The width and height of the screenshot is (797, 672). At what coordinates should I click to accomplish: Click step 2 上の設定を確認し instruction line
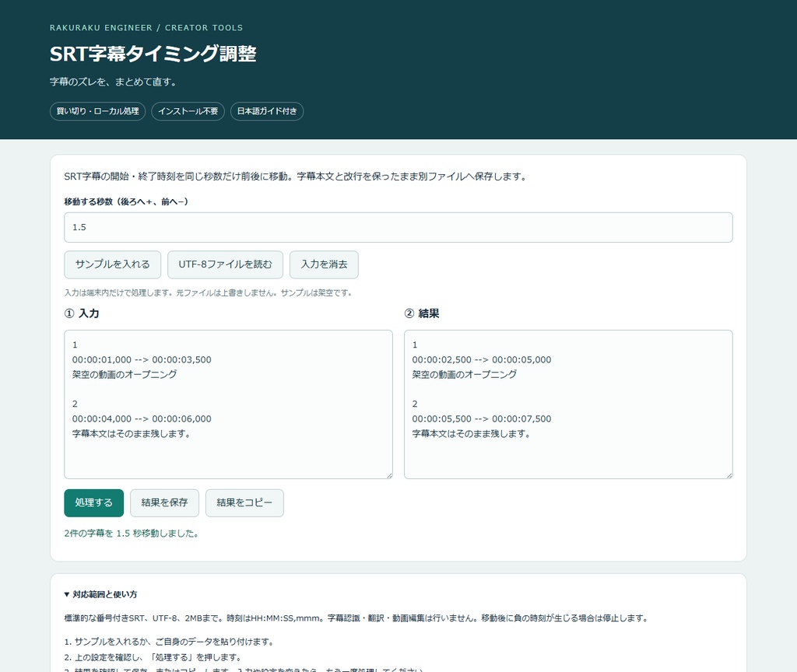pos(153,657)
